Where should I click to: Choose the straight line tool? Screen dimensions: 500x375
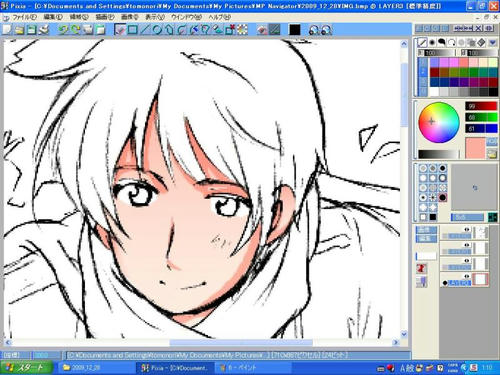click(x=145, y=30)
